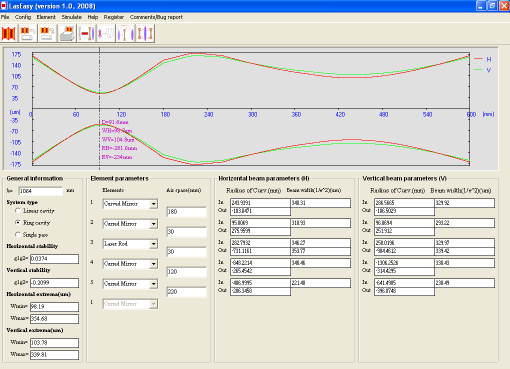Click the magenta RV=-234mm readout on plot
The height and width of the screenshot is (369, 510).
pos(117,157)
